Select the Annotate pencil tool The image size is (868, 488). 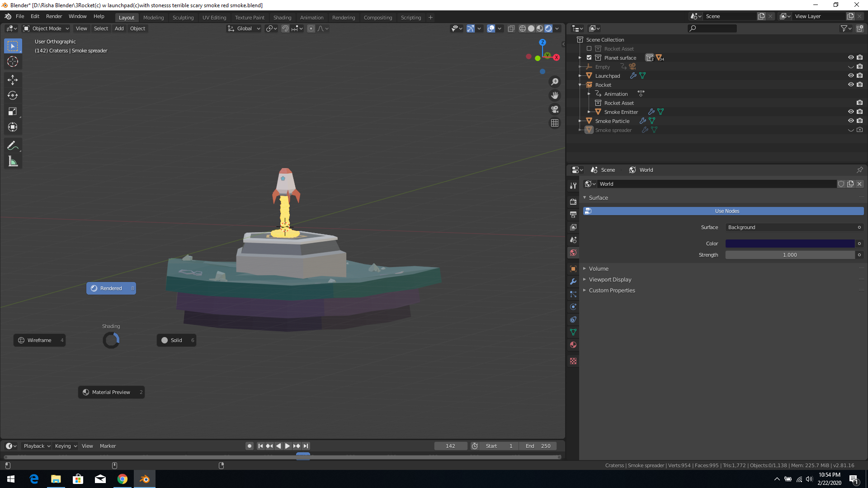pyautogui.click(x=13, y=145)
